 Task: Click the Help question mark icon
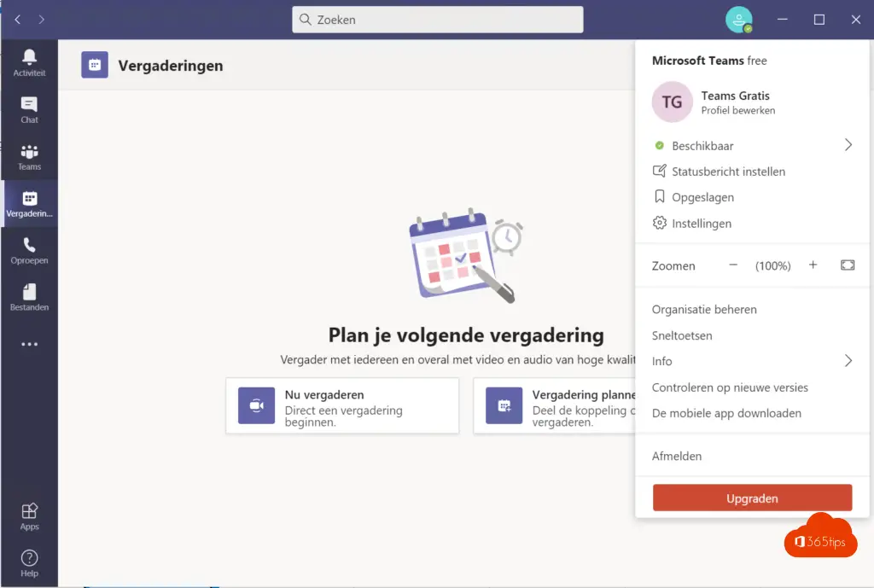click(x=29, y=562)
